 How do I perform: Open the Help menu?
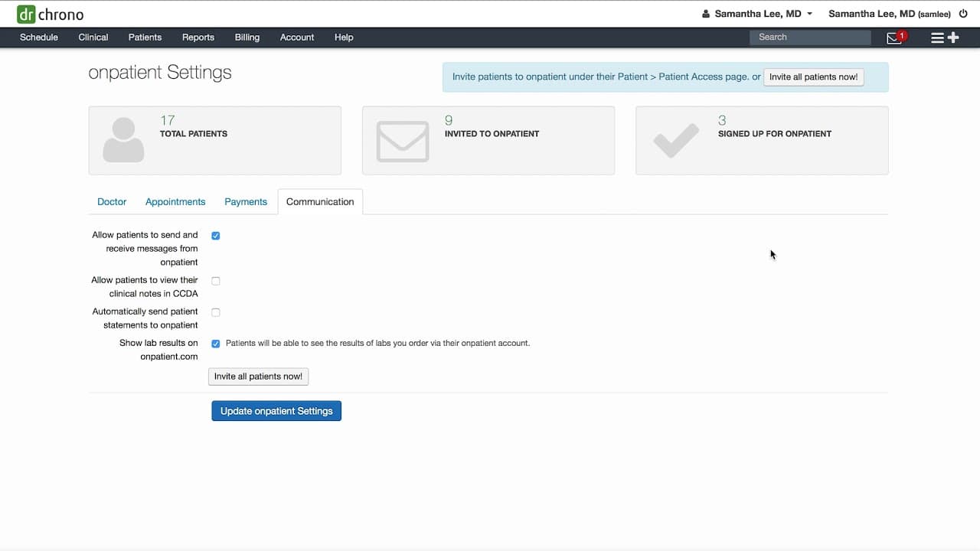tap(344, 37)
